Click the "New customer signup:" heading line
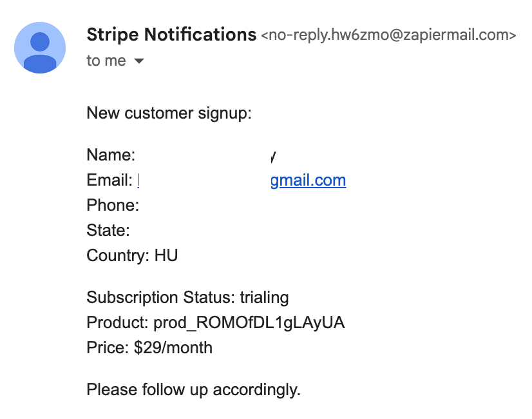Image resolution: width=532 pixels, height=419 pixels. [x=169, y=113]
